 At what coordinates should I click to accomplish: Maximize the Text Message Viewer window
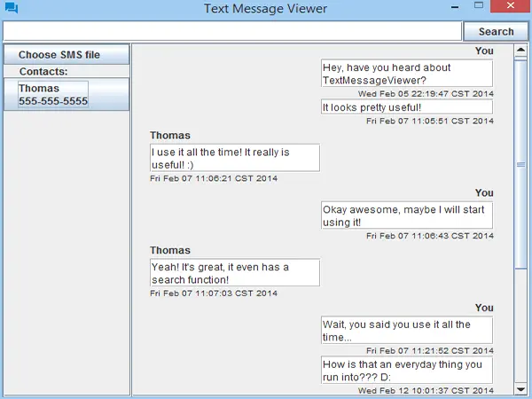(x=479, y=7)
